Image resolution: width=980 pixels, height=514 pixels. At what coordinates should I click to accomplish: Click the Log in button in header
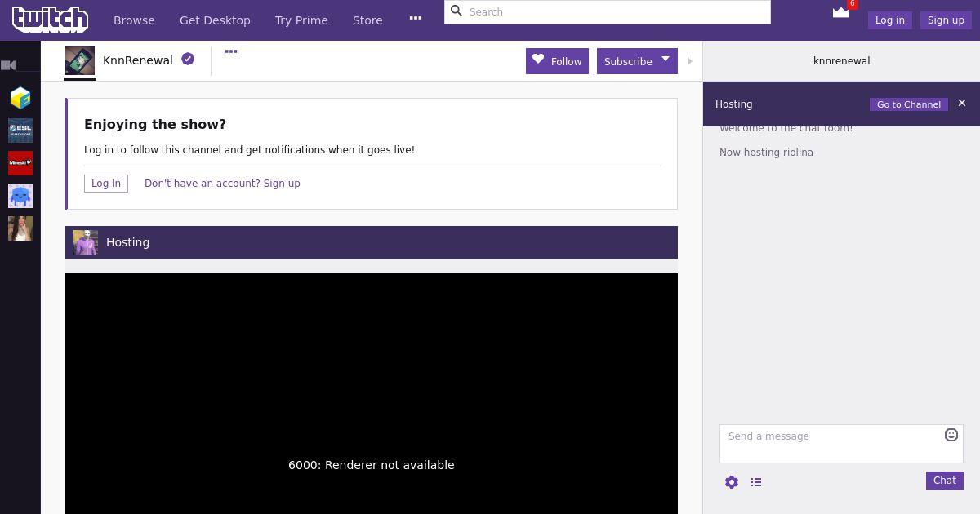tap(889, 20)
